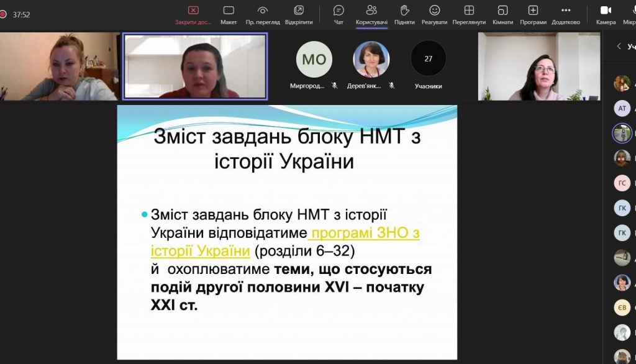Open Кімнати breakout rooms

[502, 15]
